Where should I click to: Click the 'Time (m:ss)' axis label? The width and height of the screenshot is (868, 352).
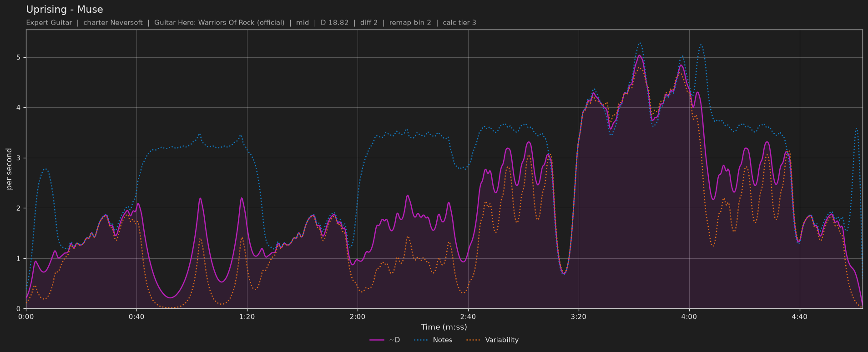click(x=444, y=327)
